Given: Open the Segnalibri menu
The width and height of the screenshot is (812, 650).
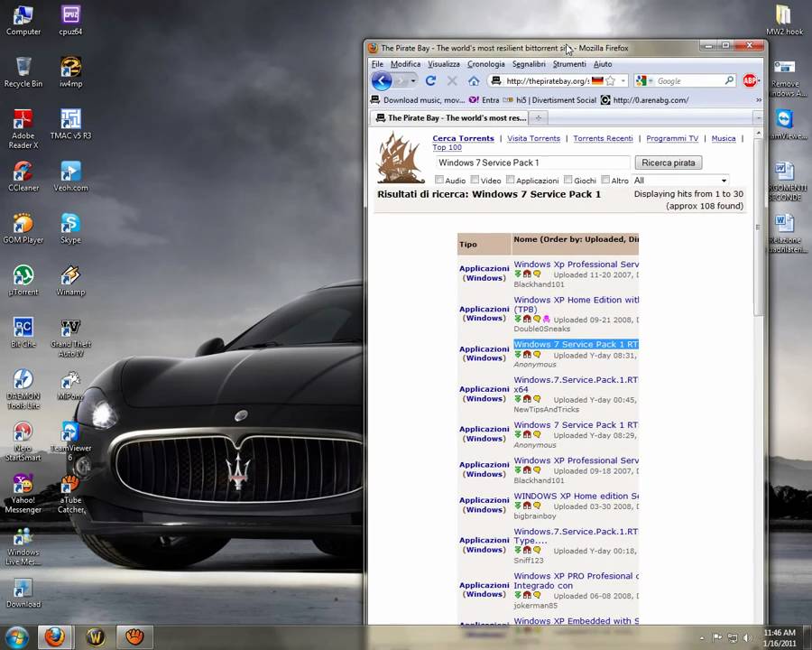Looking at the screenshot, I should [x=529, y=64].
